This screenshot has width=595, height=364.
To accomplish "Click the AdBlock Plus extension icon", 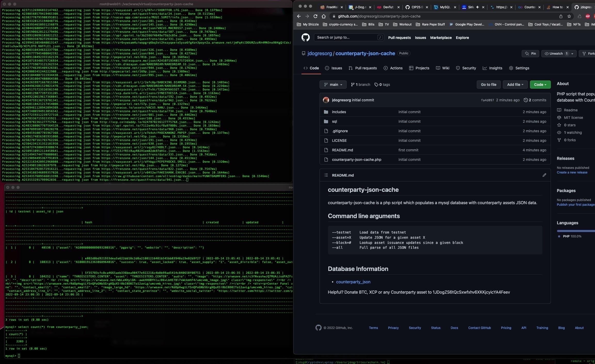I will (x=588, y=16).
